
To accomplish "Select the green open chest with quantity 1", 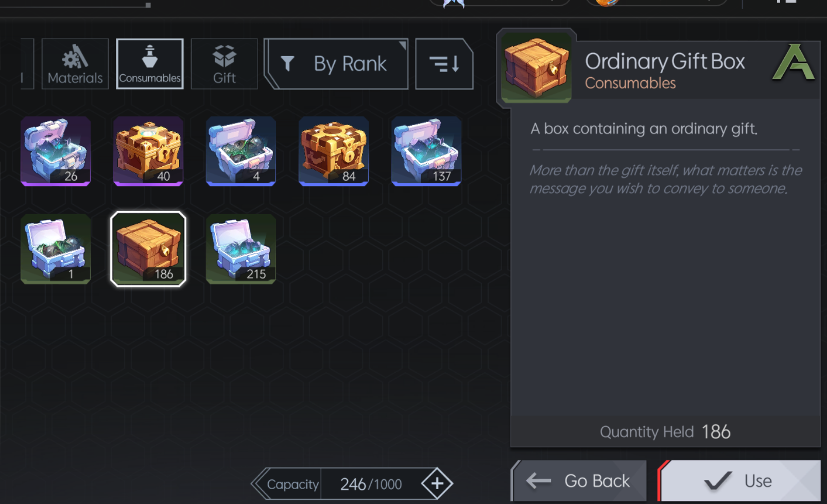I will [x=56, y=249].
